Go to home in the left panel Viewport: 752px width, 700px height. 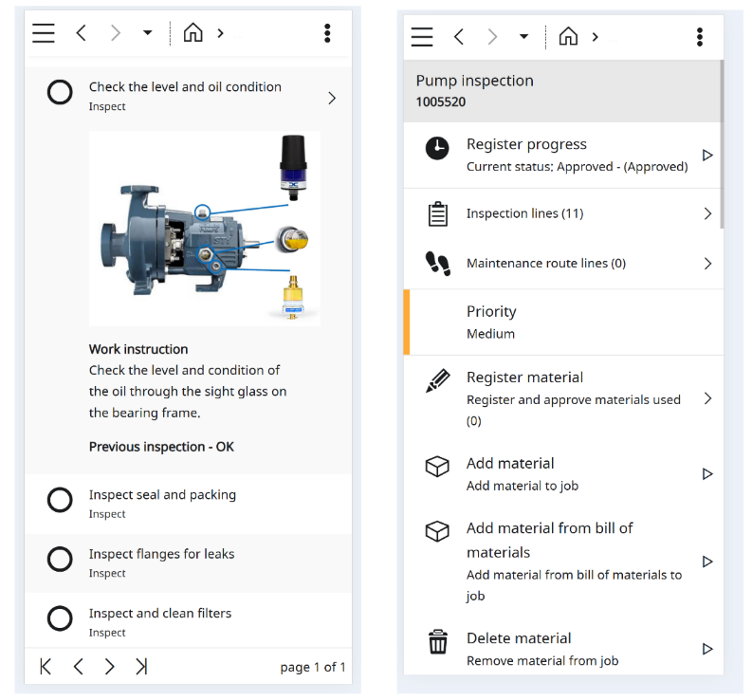coord(193,33)
